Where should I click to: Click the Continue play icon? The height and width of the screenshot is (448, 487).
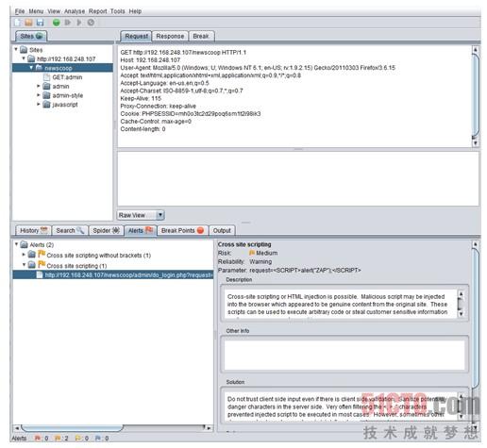pos(79,23)
